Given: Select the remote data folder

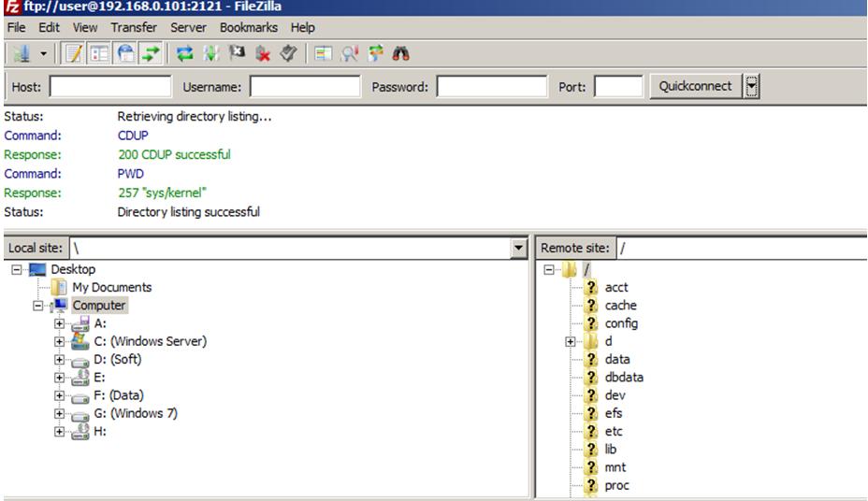Looking at the screenshot, I should click(617, 360).
